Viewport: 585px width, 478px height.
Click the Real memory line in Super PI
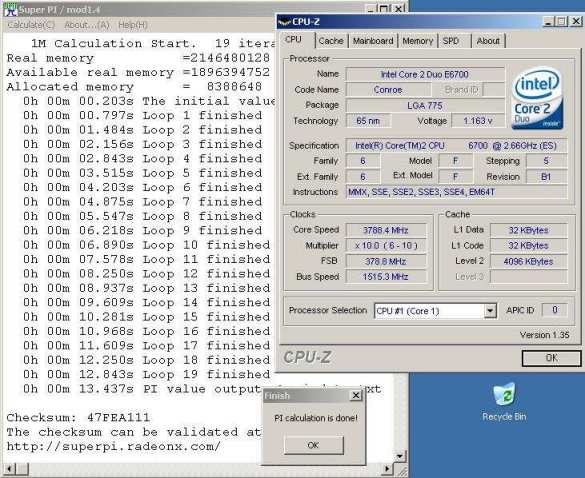point(138,58)
